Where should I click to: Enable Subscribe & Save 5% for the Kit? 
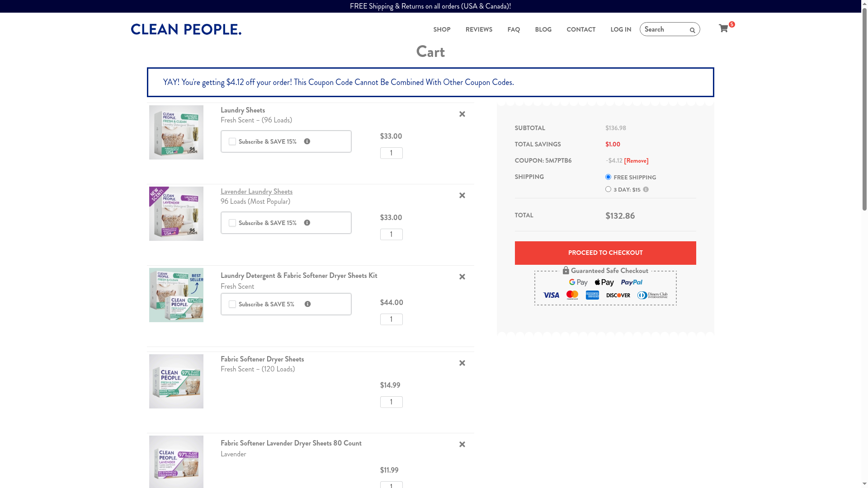point(232,304)
